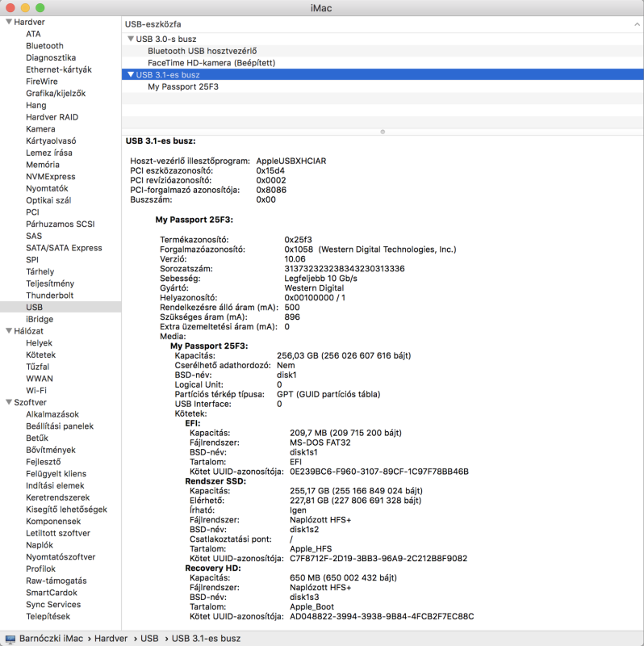Select Profilok in the sidebar
Screen dimensions: 644x646
(x=41, y=569)
